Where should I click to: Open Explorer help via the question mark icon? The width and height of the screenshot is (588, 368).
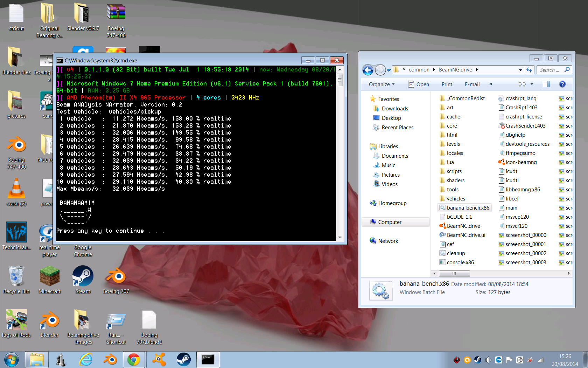562,84
